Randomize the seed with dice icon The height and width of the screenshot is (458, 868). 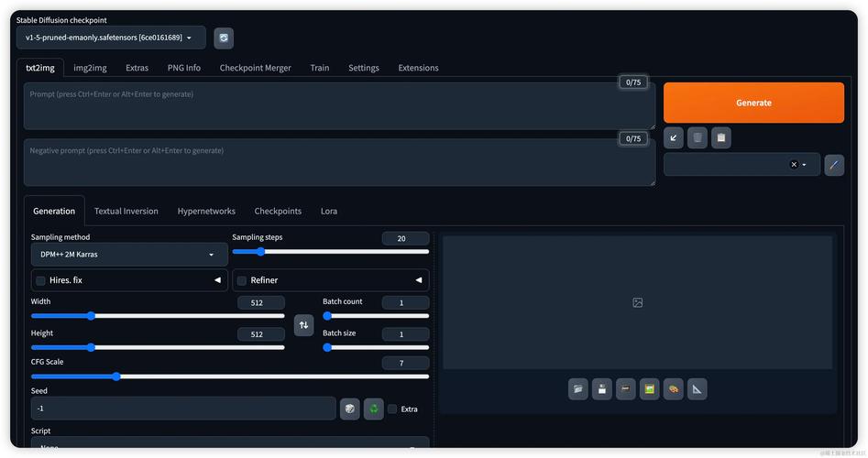click(x=350, y=409)
